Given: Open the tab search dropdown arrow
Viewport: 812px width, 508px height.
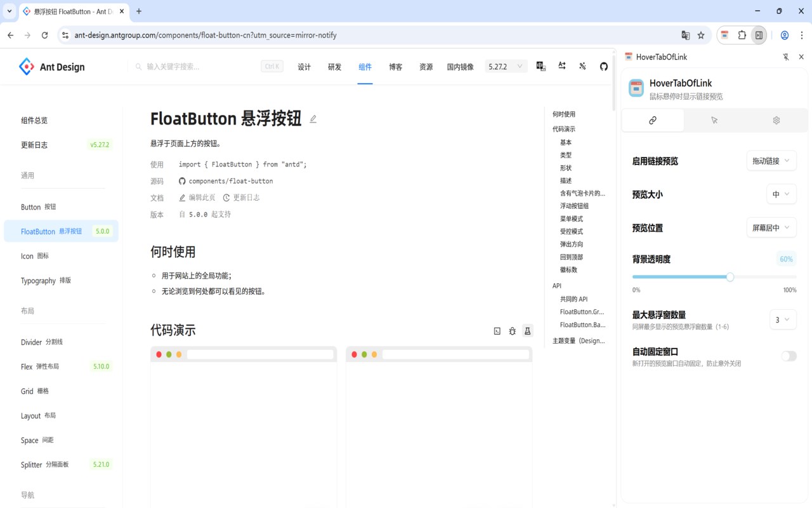Looking at the screenshot, I should pos(10,11).
